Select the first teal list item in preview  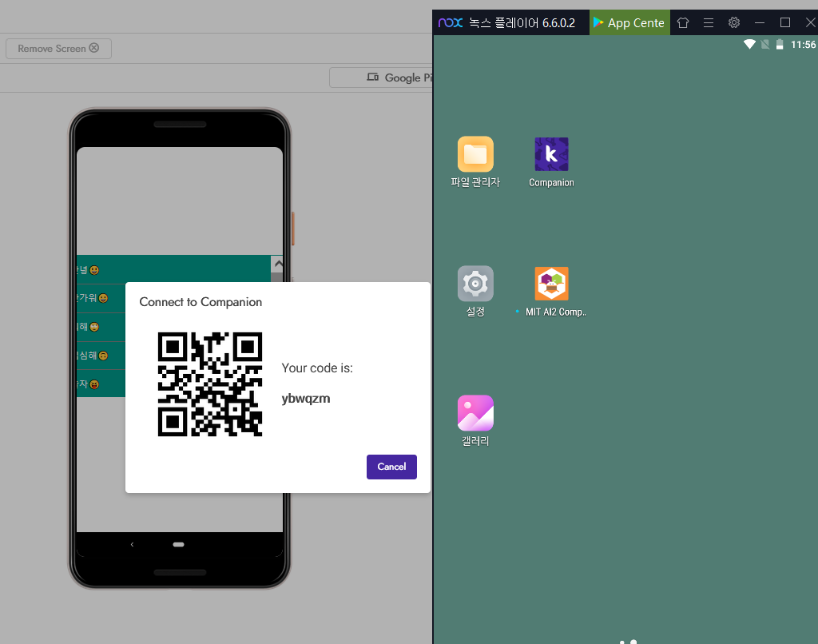pos(173,270)
